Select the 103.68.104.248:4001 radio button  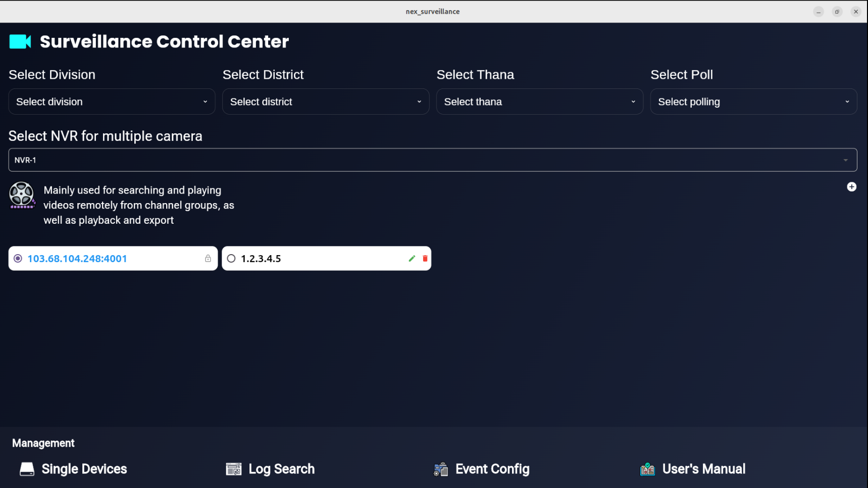click(x=18, y=259)
